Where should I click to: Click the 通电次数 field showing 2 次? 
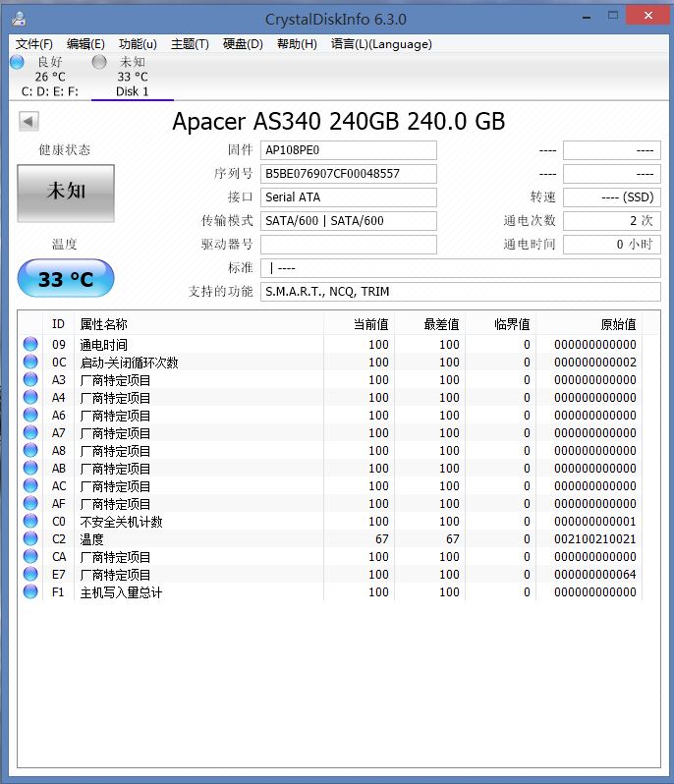(x=612, y=220)
